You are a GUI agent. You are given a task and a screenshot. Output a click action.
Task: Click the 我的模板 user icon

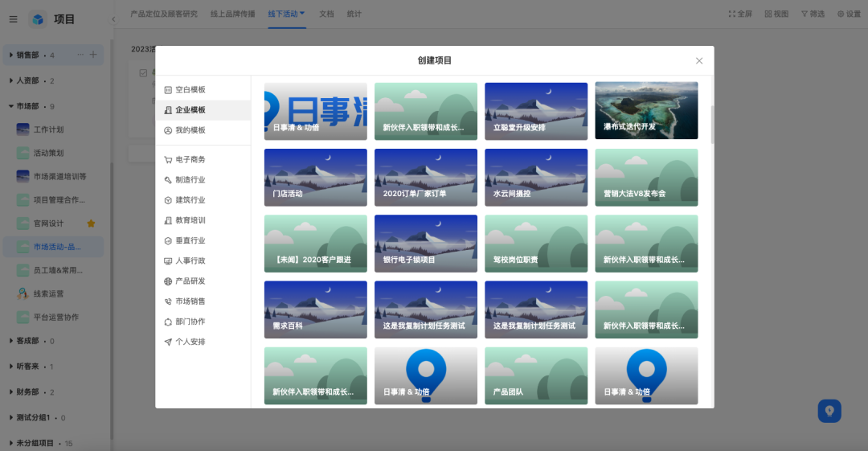tap(168, 130)
